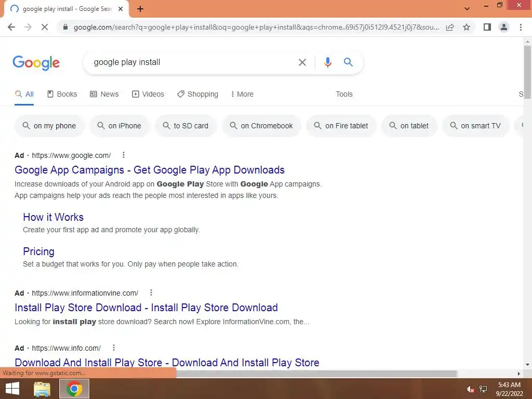Go back to the previous page

coord(11,27)
